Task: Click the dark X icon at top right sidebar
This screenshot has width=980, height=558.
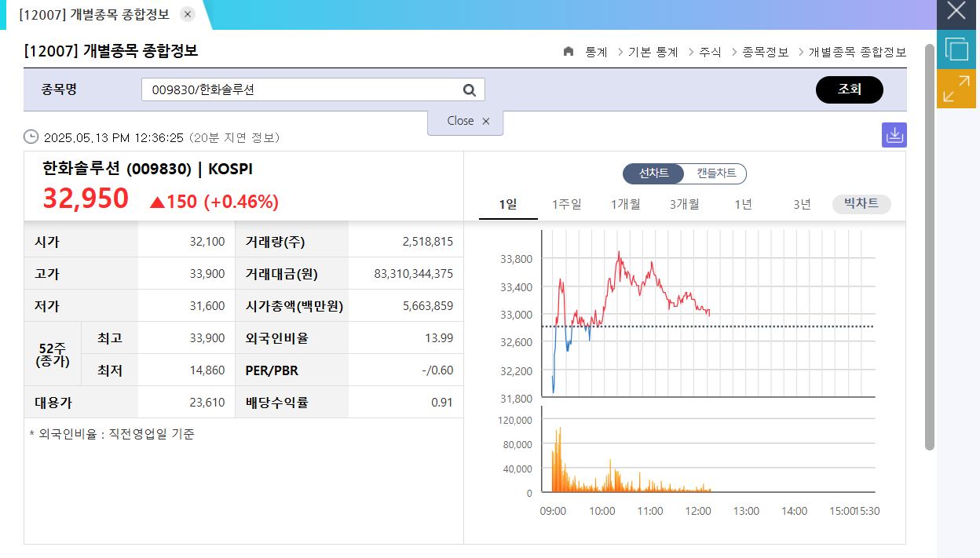Action: tap(956, 11)
